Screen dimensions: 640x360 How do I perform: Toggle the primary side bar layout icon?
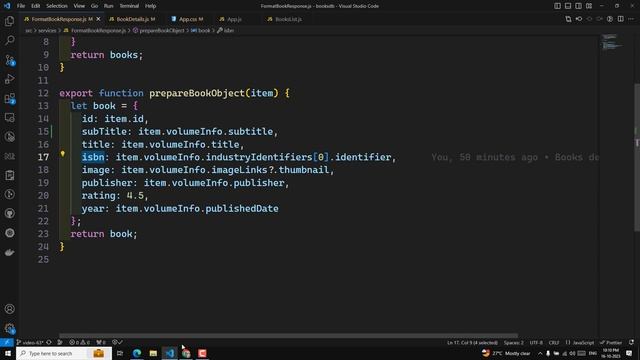pos(557,6)
